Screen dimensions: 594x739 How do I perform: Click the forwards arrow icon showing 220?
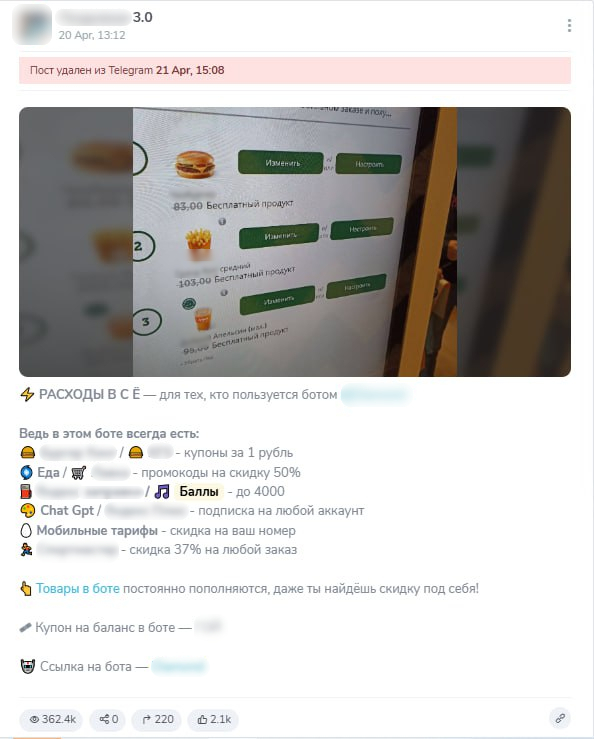point(147,719)
